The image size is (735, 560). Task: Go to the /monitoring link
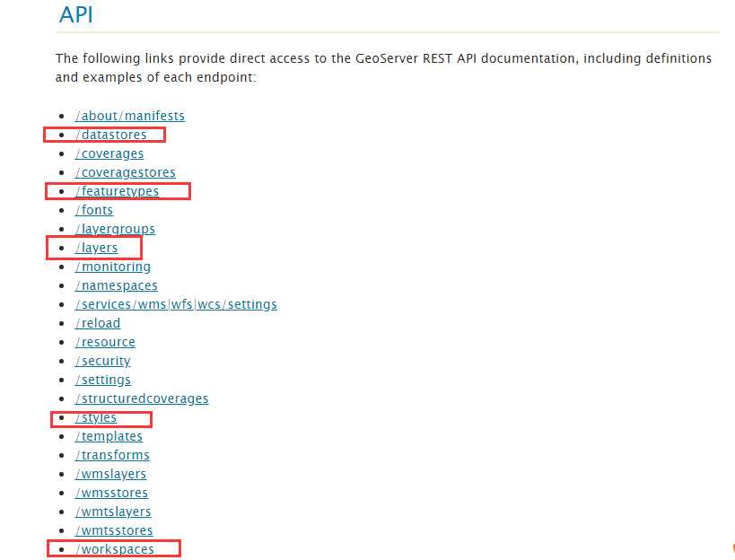112,267
